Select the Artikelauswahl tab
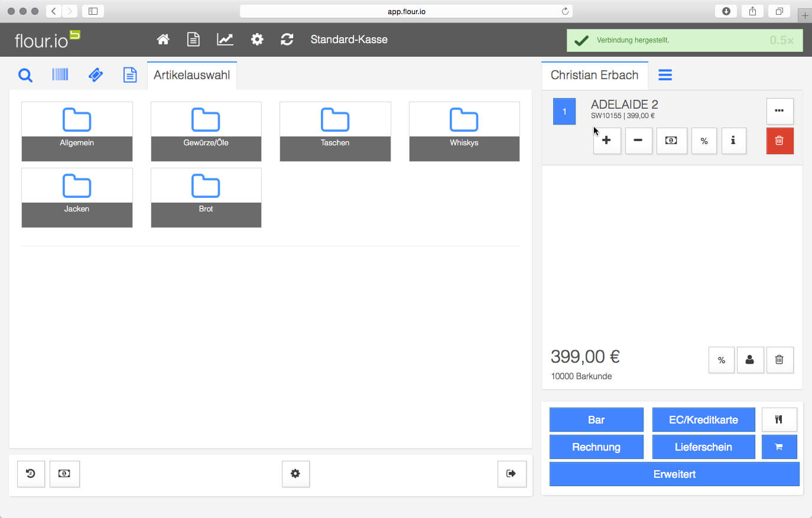 point(192,75)
